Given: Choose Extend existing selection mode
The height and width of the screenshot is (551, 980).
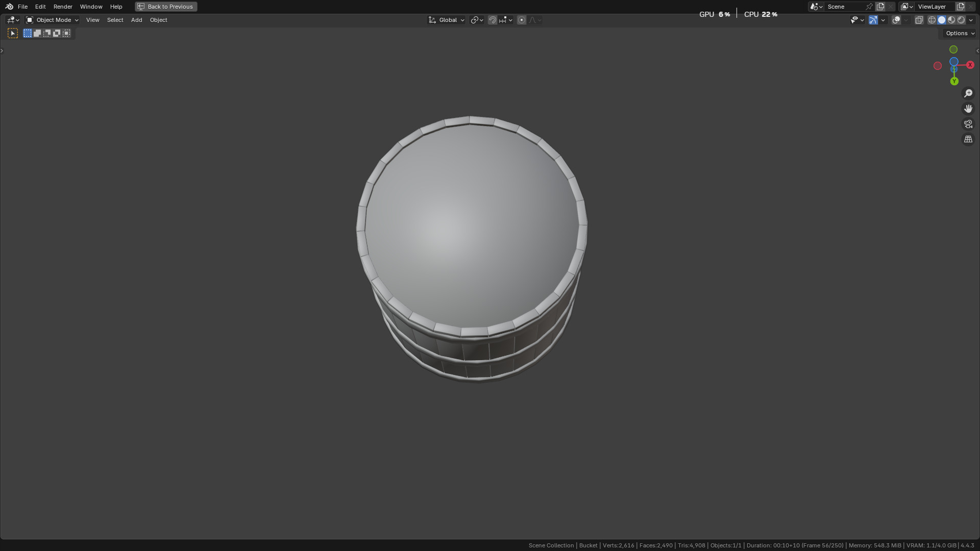Looking at the screenshot, I should (x=37, y=33).
